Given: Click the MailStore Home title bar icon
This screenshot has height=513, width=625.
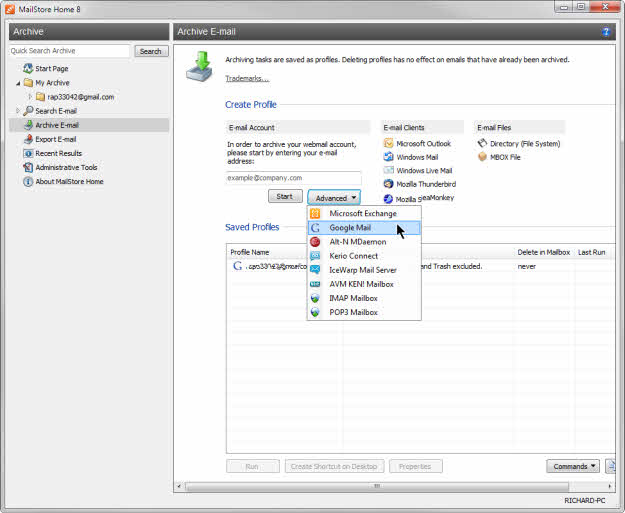Looking at the screenshot, I should (10, 9).
